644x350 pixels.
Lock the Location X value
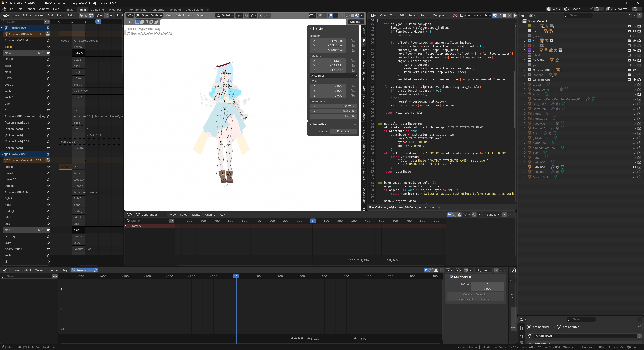353,41
